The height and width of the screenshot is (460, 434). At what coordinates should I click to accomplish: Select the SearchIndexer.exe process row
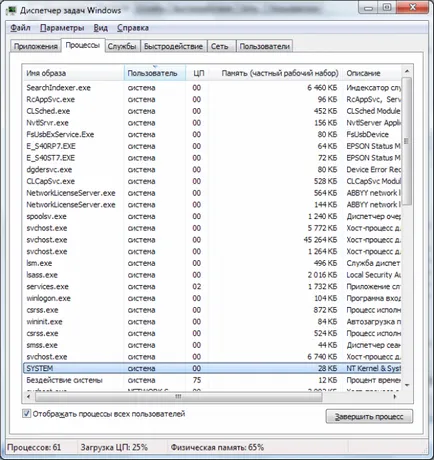(x=212, y=88)
